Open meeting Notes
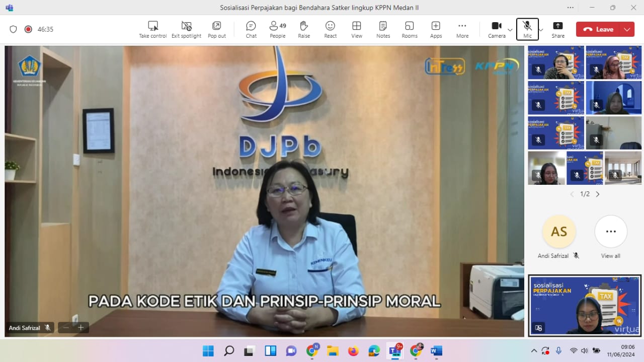Image resolution: width=644 pixels, height=362 pixels. (383, 29)
